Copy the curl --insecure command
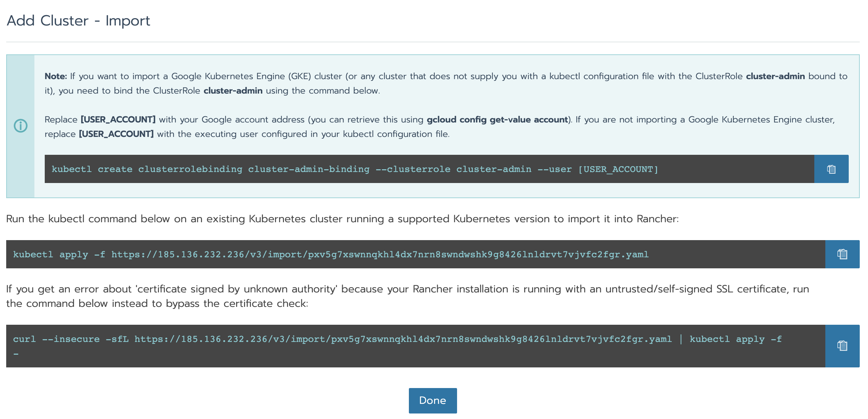868x419 pixels. point(842,346)
